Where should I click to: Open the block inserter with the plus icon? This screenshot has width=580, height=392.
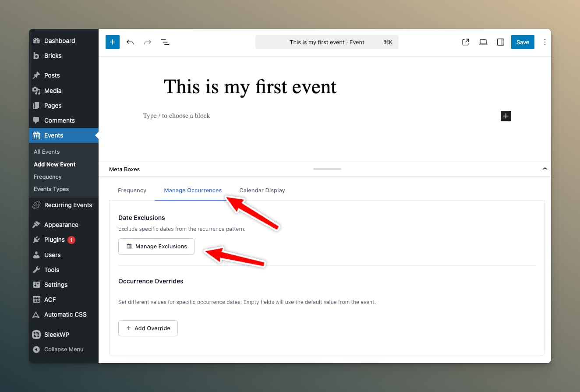coord(112,42)
